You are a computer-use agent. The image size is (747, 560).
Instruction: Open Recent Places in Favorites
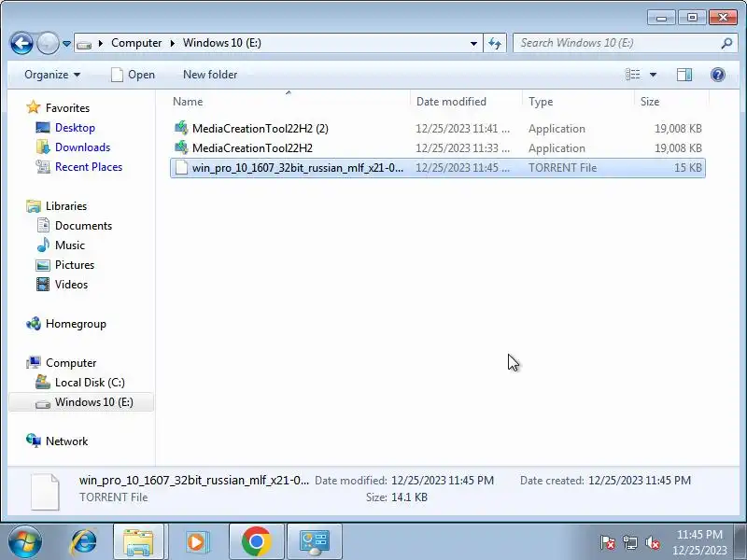89,167
